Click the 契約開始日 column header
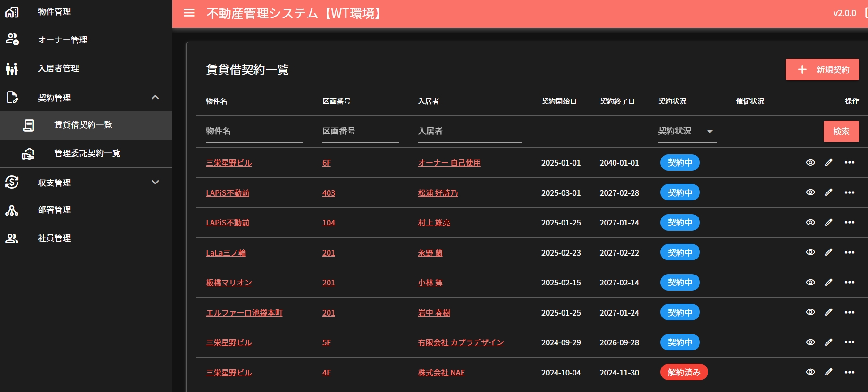868x392 pixels. coord(559,101)
